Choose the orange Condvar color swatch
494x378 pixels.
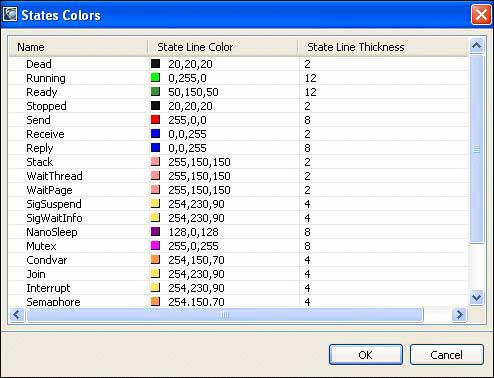click(x=155, y=260)
